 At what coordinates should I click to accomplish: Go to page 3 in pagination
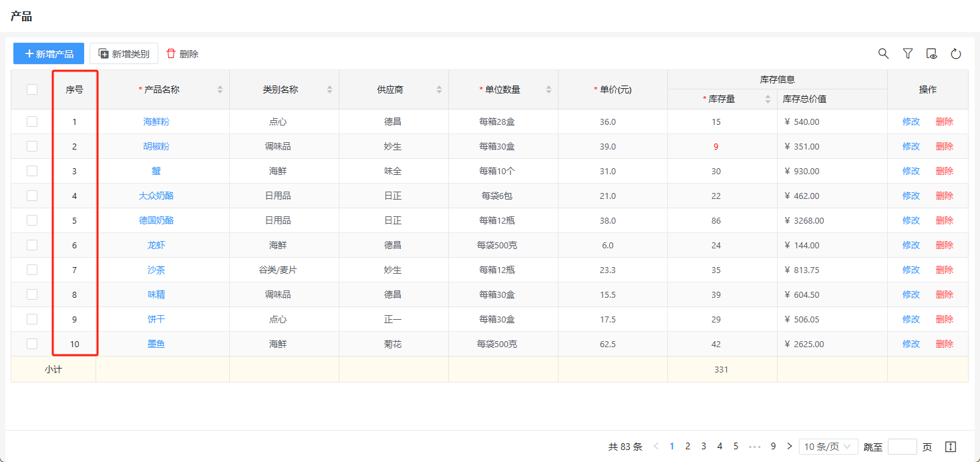click(703, 447)
